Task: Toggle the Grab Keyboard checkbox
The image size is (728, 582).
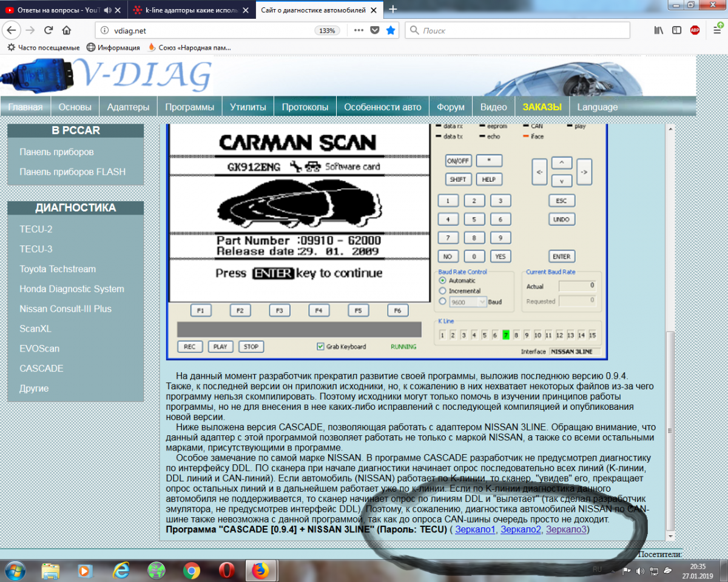Action: [321, 347]
